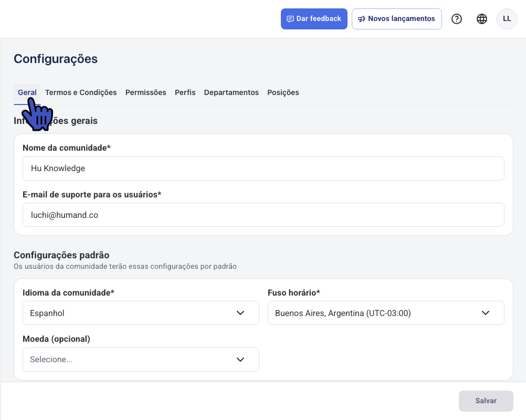The image size is (526, 420).
Task: Click the Salvar button
Action: tap(486, 401)
